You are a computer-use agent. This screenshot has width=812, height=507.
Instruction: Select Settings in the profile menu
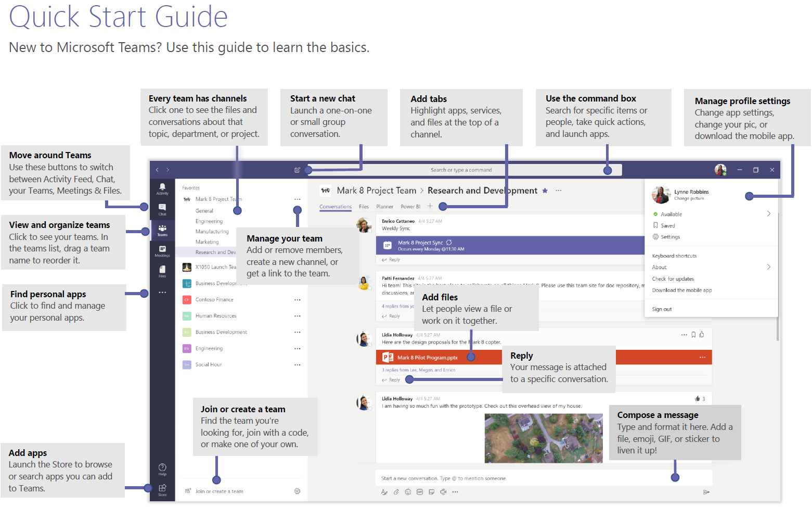point(670,237)
